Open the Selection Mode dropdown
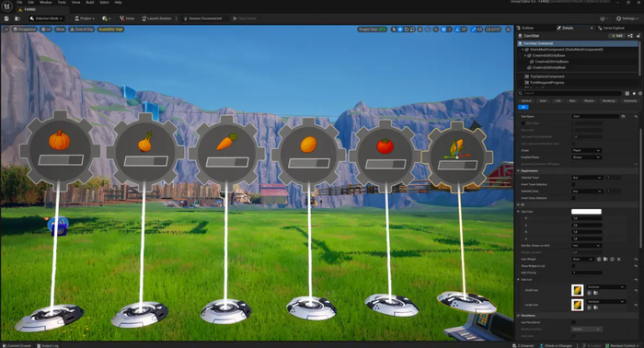This screenshot has height=348, width=644. click(x=46, y=18)
